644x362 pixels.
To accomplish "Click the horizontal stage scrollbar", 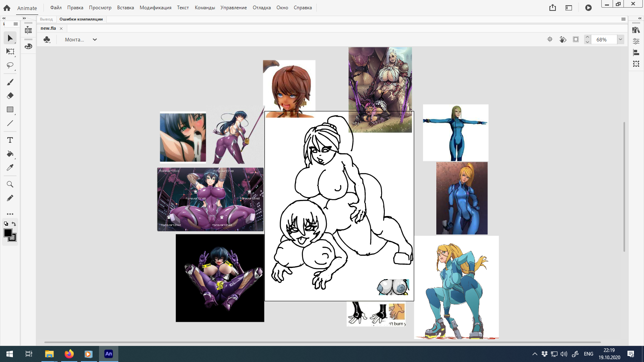I will [x=322, y=342].
